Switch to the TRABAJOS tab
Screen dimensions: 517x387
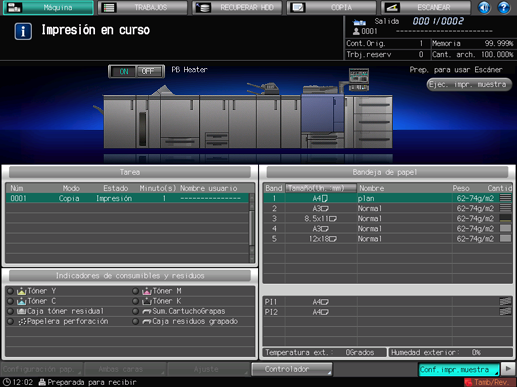143,7
